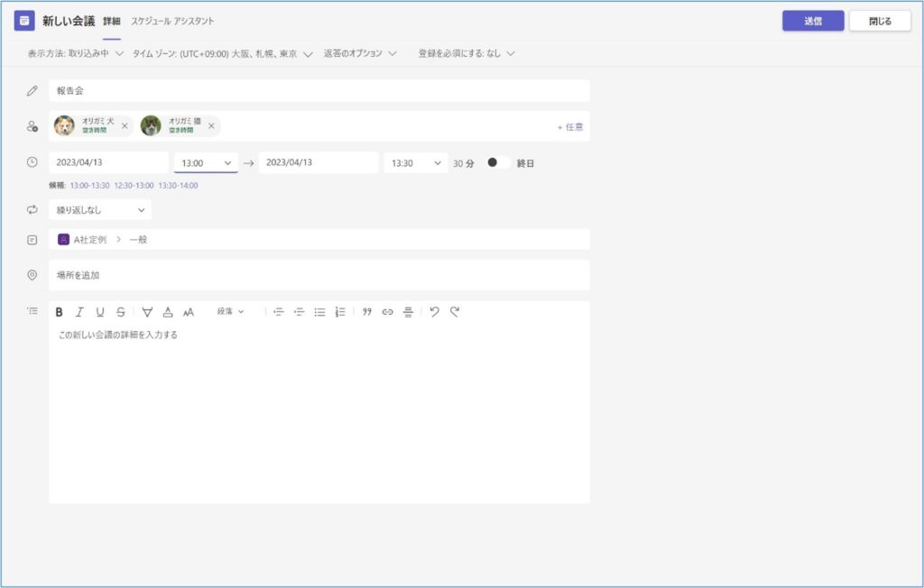Click the 場所を追加 location field
Image resolution: width=924 pixels, height=588 pixels.
coord(319,275)
